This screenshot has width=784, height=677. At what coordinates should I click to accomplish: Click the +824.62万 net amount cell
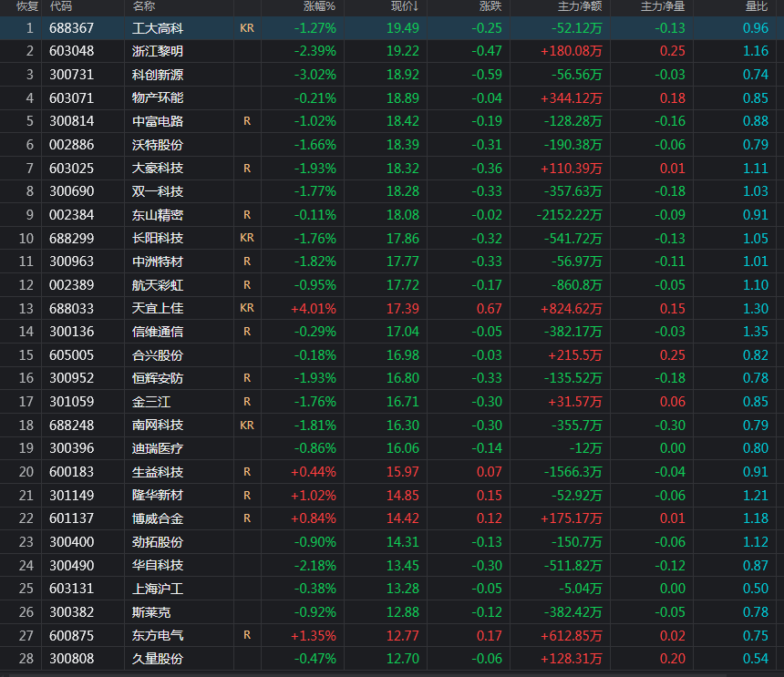click(571, 308)
